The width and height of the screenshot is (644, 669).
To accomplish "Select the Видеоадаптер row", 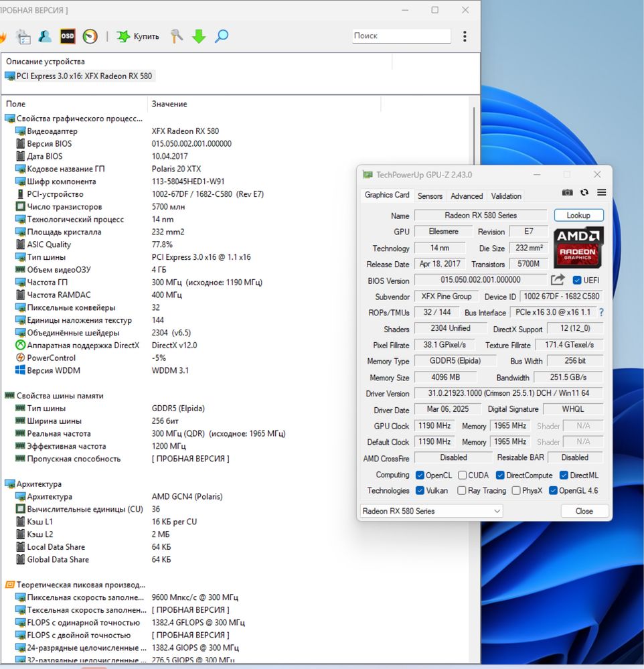I will pos(117,131).
